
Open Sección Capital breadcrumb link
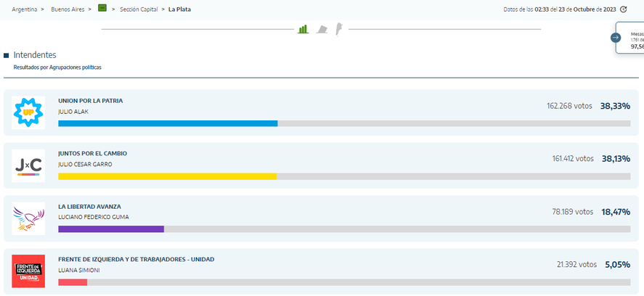pos(139,9)
